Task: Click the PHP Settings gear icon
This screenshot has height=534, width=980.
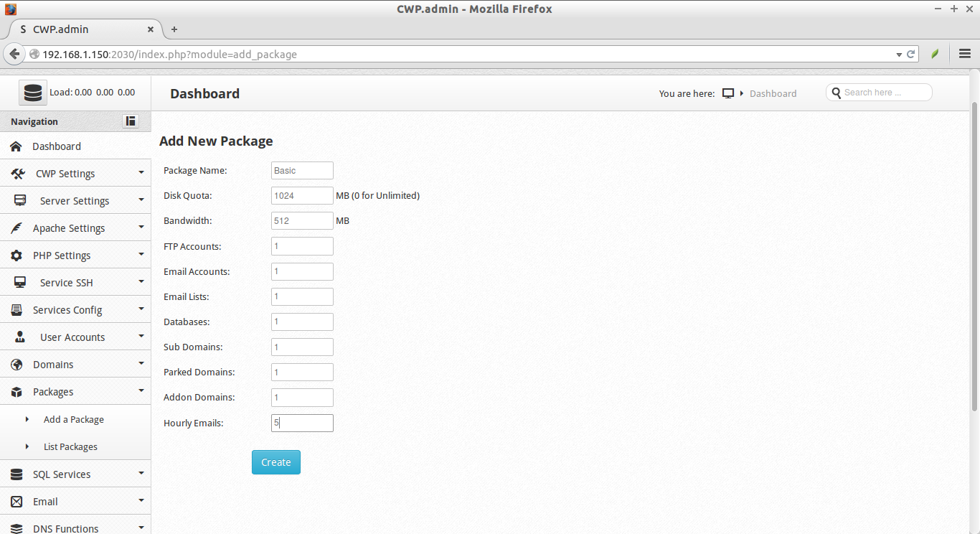Action: 17,255
